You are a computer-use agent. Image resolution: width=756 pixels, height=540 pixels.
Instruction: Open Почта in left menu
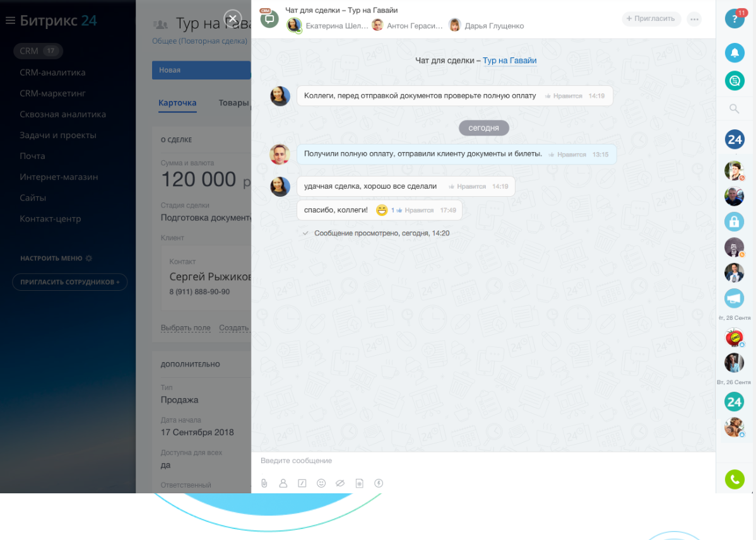point(32,156)
